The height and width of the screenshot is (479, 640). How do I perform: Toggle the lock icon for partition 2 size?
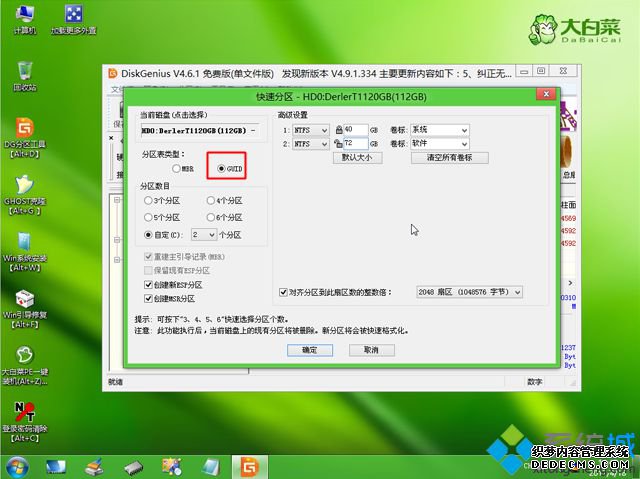pyautogui.click(x=338, y=143)
